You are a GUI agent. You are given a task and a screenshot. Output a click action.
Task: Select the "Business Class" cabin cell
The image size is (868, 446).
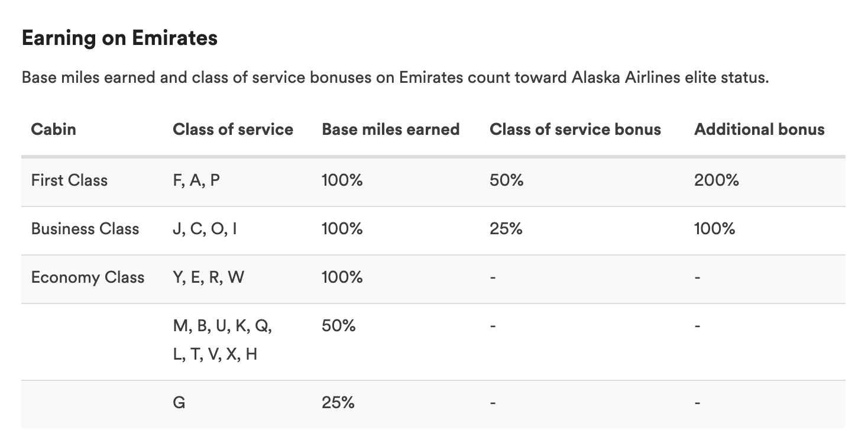[x=85, y=229]
